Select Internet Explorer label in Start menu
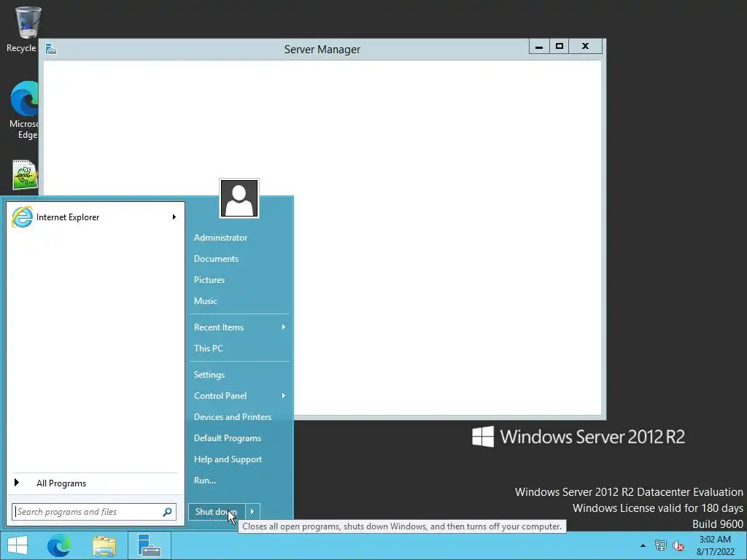Screen dimensions: 747x560 click(68, 217)
